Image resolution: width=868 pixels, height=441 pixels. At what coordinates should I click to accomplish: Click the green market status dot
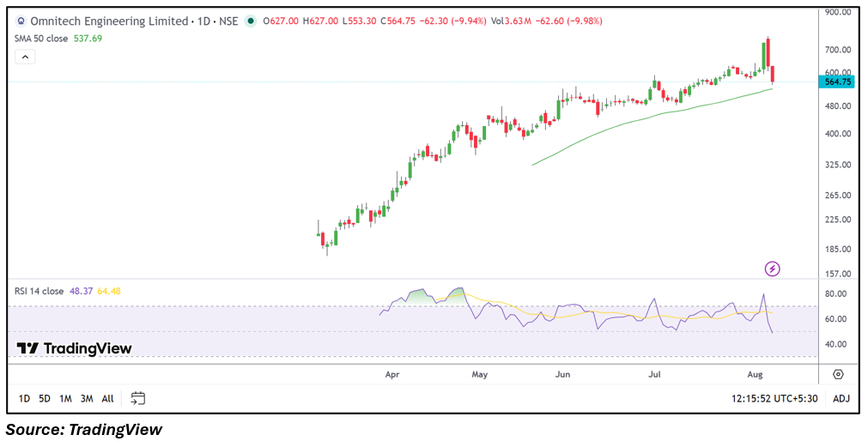[251, 21]
